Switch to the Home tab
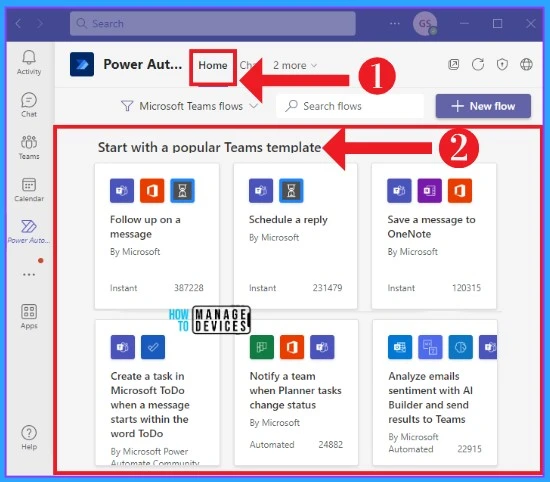 click(x=213, y=65)
